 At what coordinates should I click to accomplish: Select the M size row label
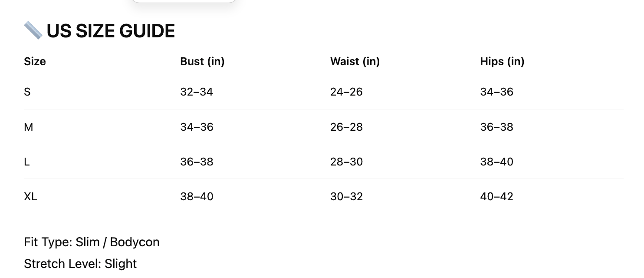[29, 127]
